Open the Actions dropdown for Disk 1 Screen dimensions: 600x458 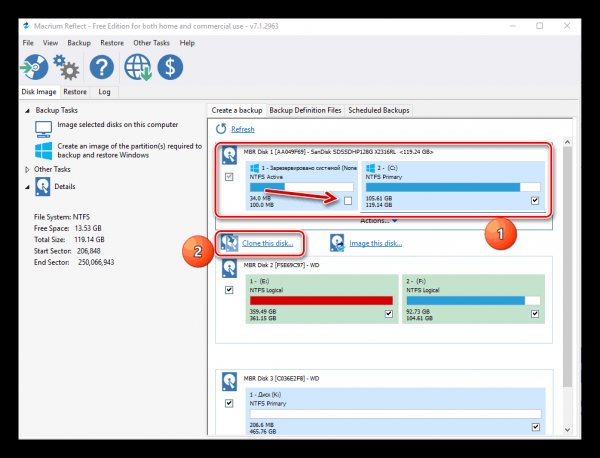(x=379, y=221)
